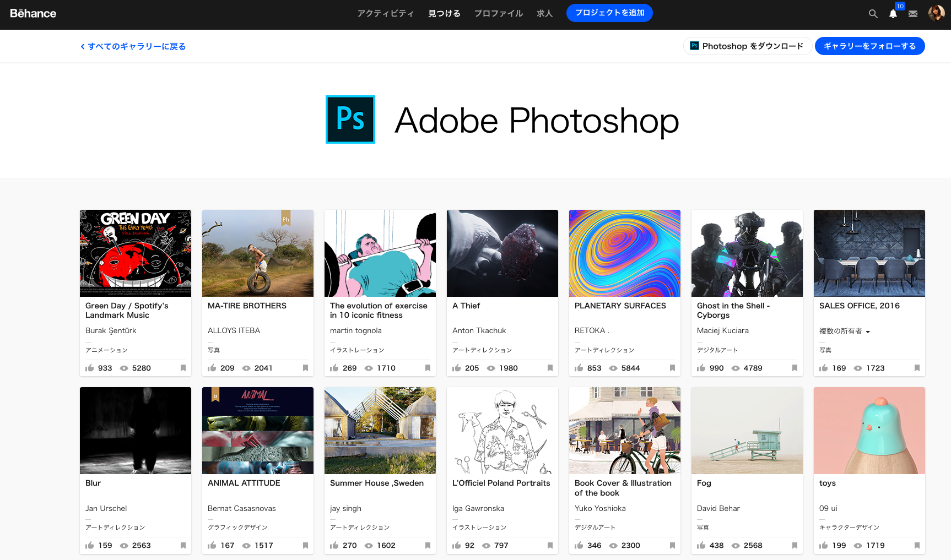
Task: Open the MA-TIRE BROTHERS thumbnail
Action: [x=258, y=253]
